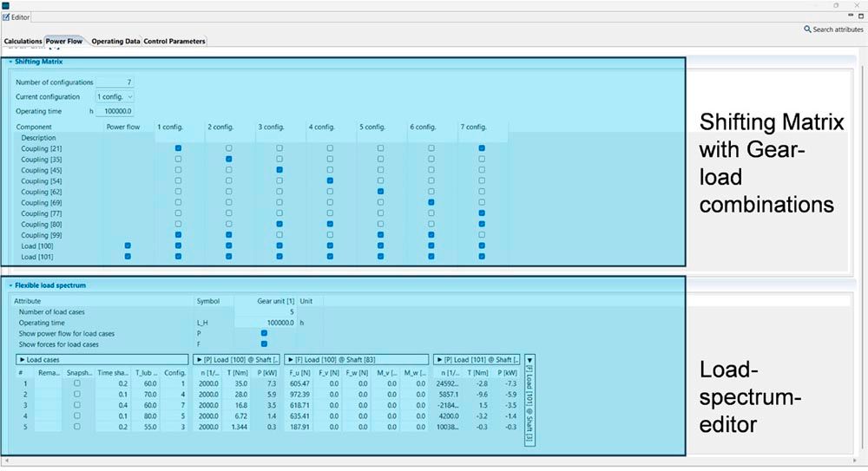The height and width of the screenshot is (471, 868).
Task: Toggle Snapshot checkbox for load case 1
Action: [x=77, y=383]
